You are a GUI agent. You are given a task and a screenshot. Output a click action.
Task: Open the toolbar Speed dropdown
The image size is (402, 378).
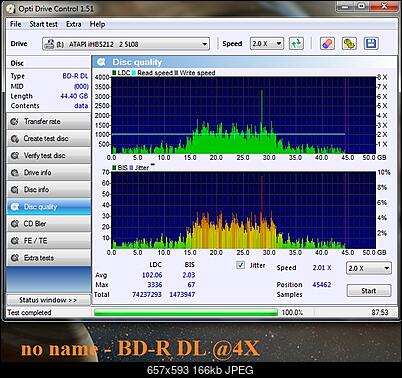click(267, 44)
